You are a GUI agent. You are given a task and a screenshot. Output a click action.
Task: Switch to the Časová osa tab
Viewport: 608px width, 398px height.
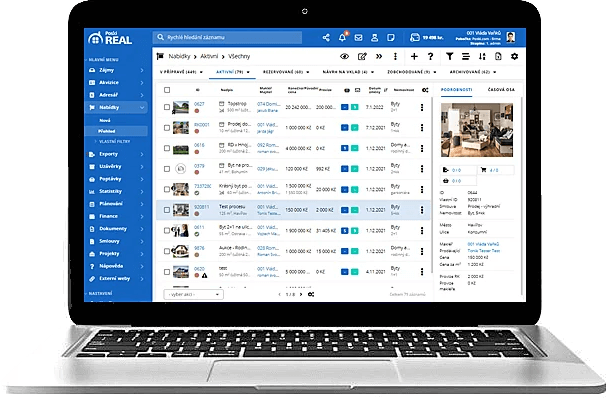point(501,90)
